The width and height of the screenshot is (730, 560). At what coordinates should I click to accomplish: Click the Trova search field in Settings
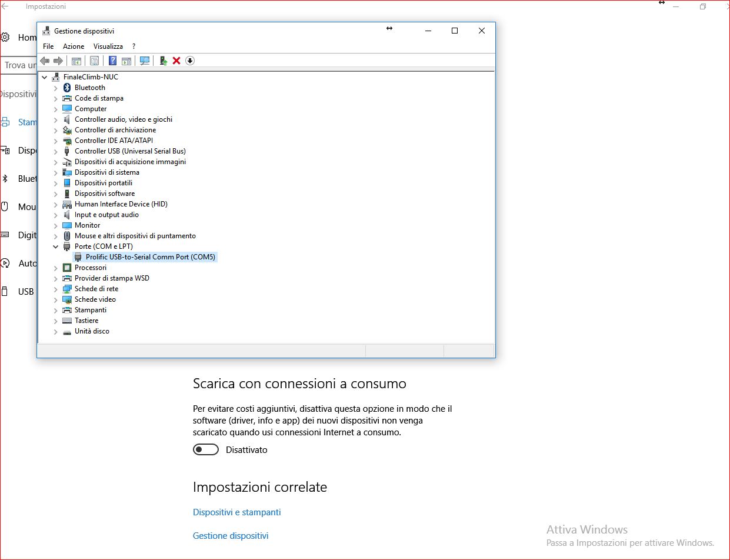click(x=18, y=65)
